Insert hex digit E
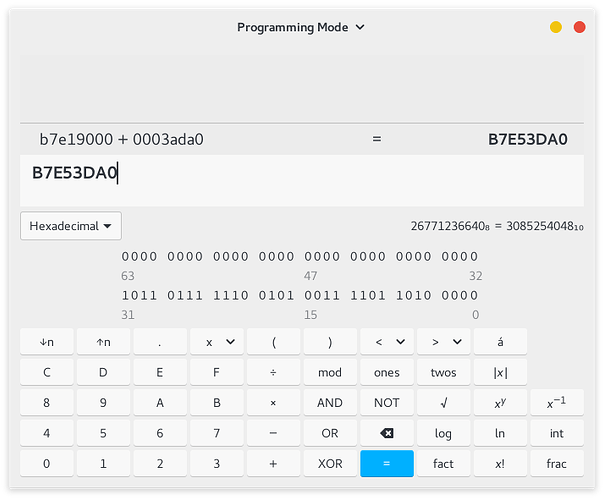The image size is (605, 500). pos(160,372)
